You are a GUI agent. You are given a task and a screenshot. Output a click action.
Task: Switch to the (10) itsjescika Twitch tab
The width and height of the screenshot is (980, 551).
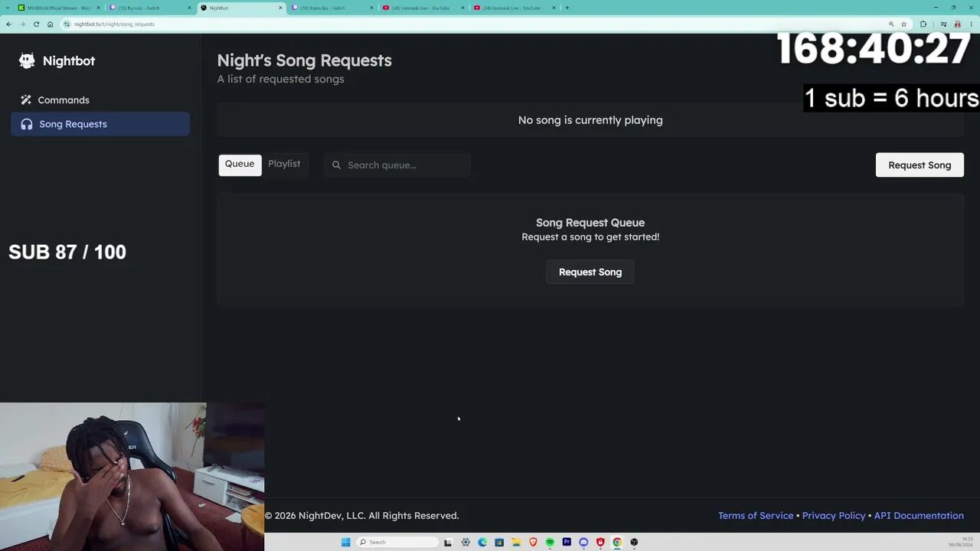(332, 8)
